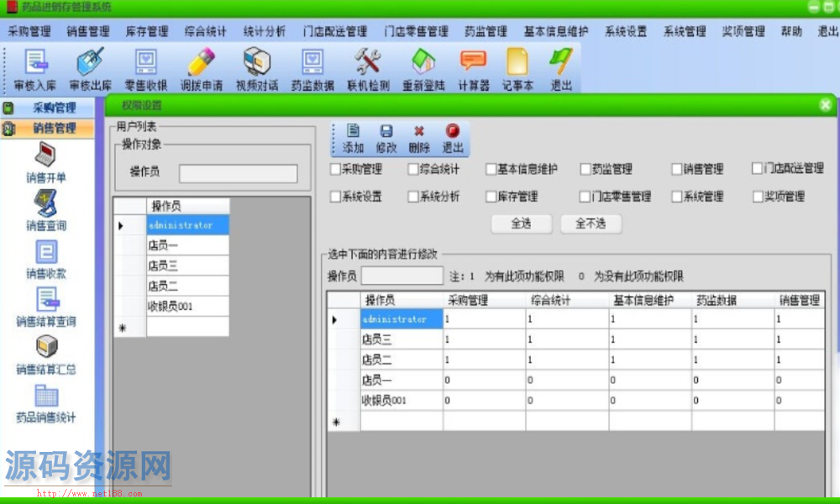840x504 pixels.
Task: Check the 综合统计 checkbox
Action: tap(413, 169)
